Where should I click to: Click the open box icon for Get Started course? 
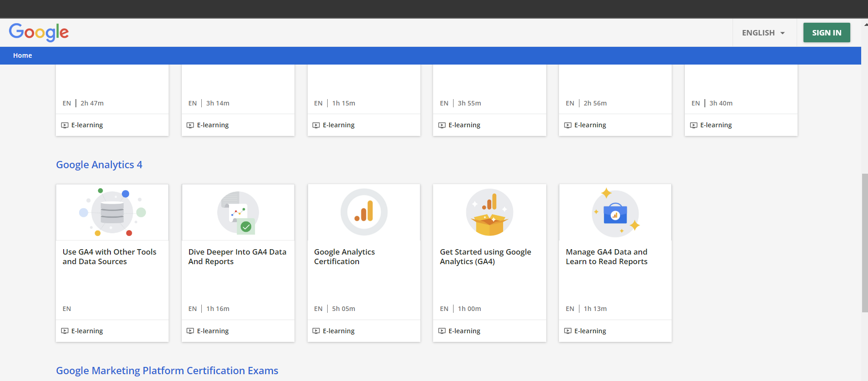(x=489, y=212)
